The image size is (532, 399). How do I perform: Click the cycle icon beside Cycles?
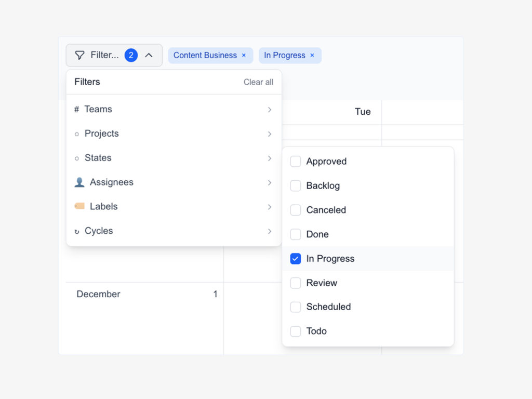tap(77, 231)
